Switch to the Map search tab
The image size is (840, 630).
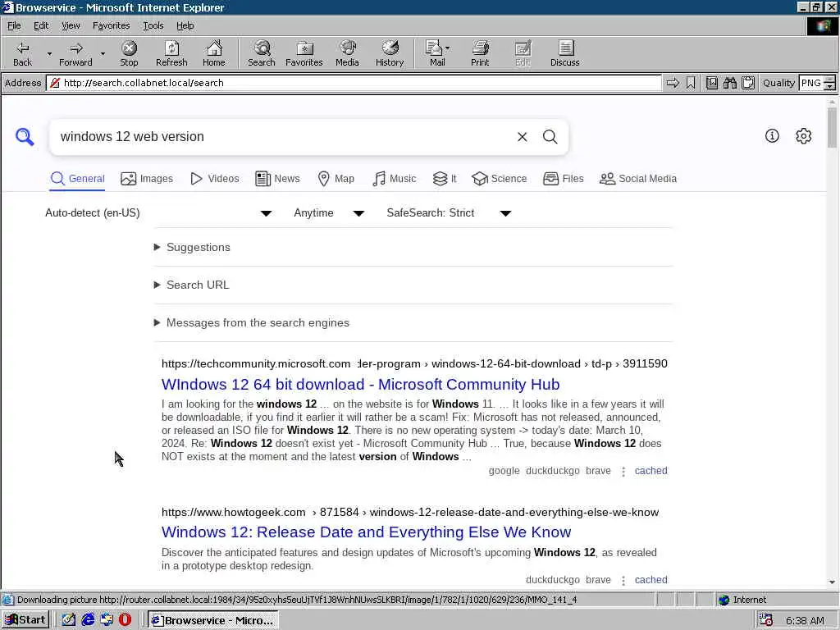(x=336, y=178)
